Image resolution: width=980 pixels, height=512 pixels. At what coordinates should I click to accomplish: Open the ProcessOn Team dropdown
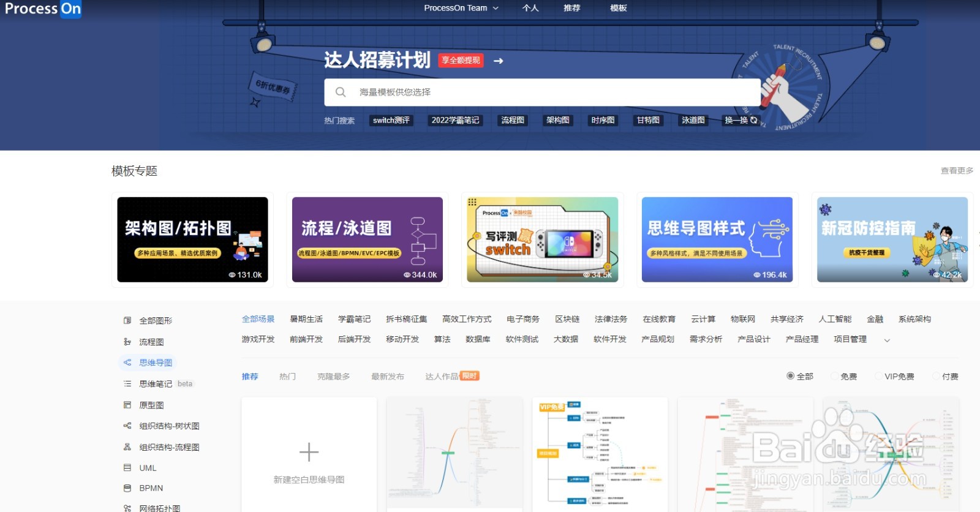461,8
